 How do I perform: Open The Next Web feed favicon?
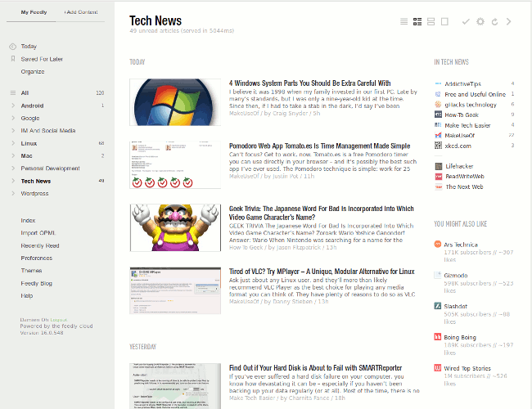439,187
